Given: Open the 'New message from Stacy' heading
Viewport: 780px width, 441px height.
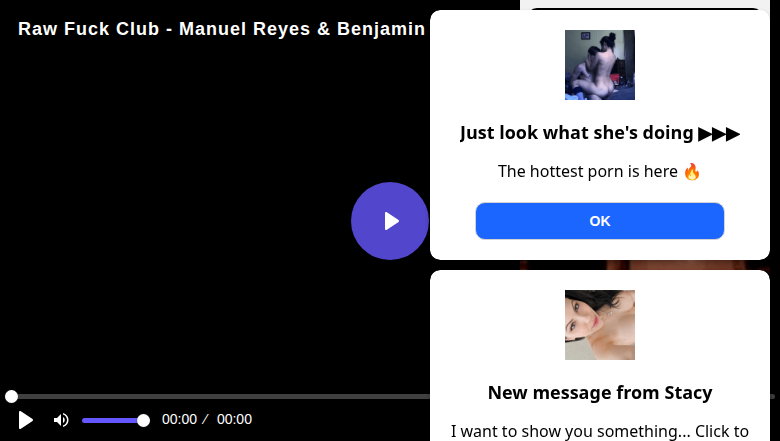Looking at the screenshot, I should click(599, 392).
